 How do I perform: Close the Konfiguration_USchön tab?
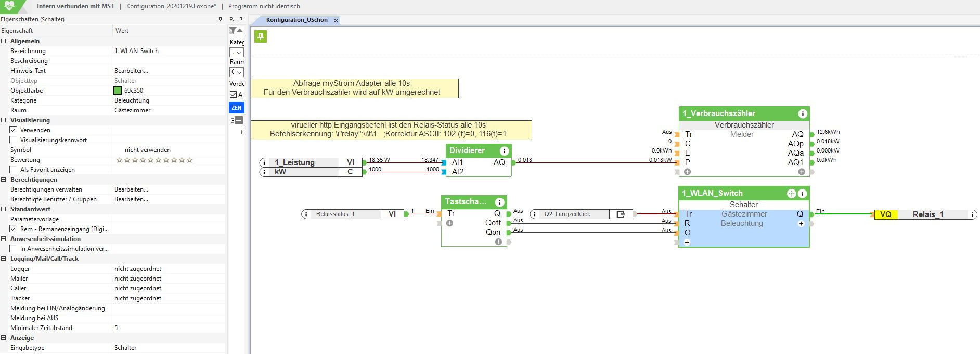336,20
